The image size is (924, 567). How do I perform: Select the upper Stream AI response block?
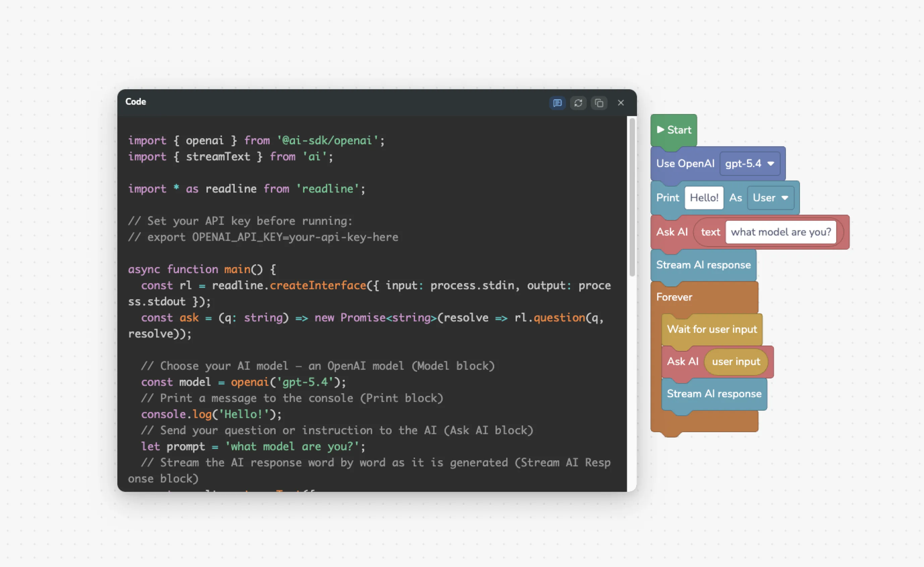[x=703, y=265]
